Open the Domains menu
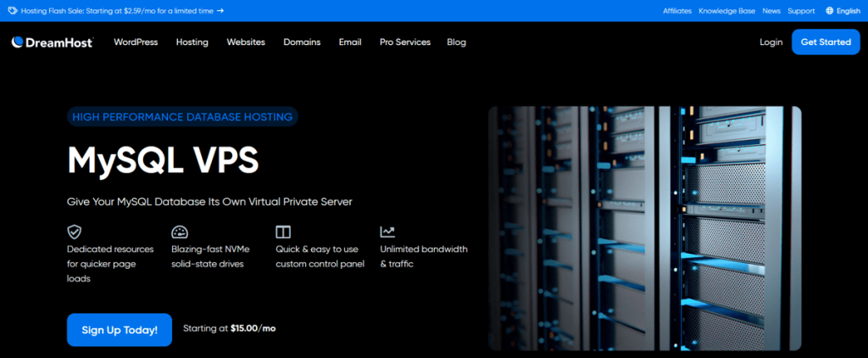The height and width of the screenshot is (358, 868). pos(302,42)
